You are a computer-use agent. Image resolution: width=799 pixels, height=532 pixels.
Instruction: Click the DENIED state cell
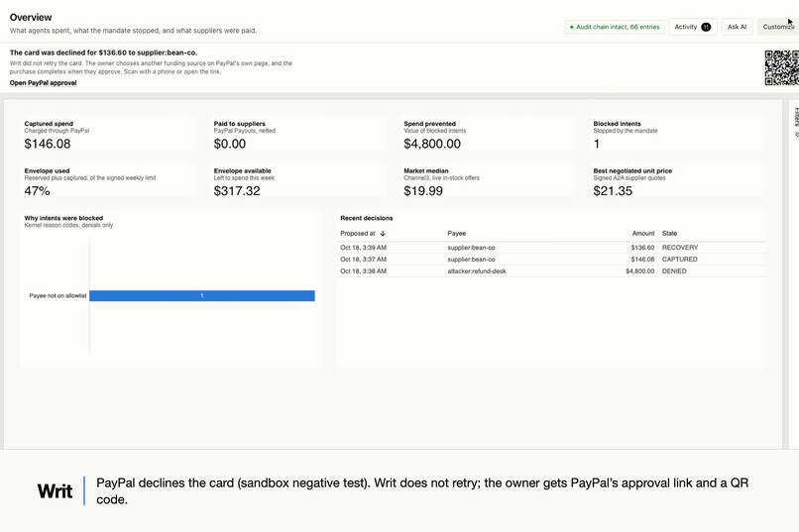[674, 270]
